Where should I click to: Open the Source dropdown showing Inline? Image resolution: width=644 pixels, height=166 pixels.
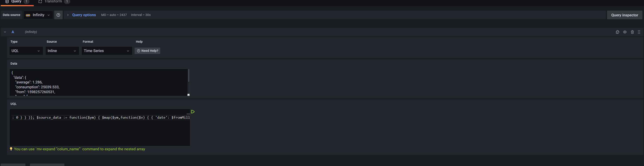pos(62,51)
